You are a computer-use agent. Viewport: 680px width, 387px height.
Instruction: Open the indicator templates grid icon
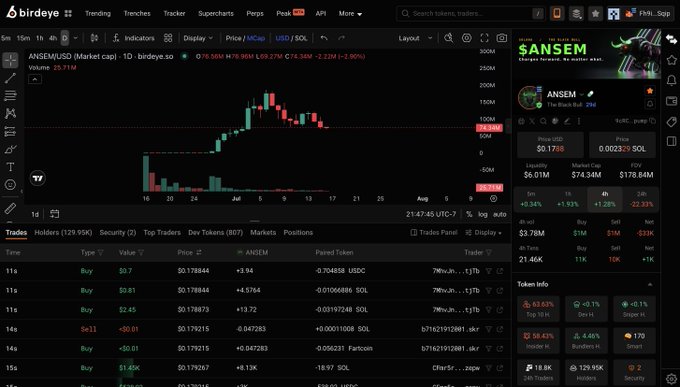[x=168, y=38]
